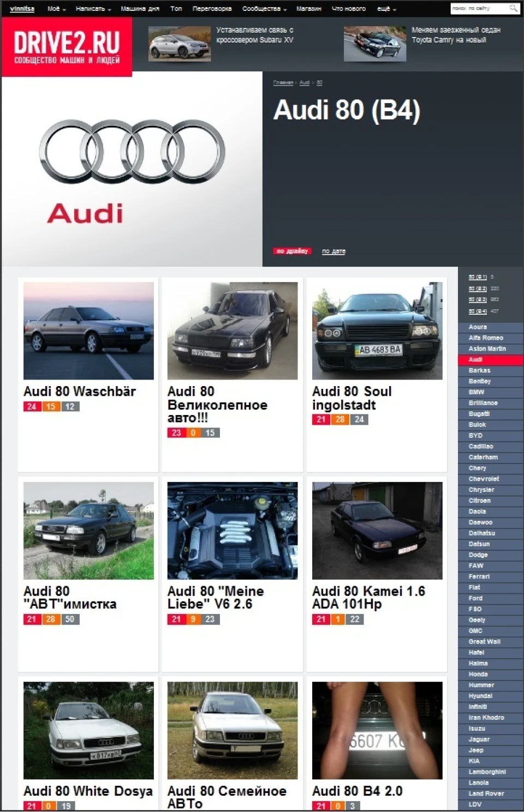The height and width of the screenshot is (812, 524).
Task: Sort by по драйву
Action: tap(292, 251)
